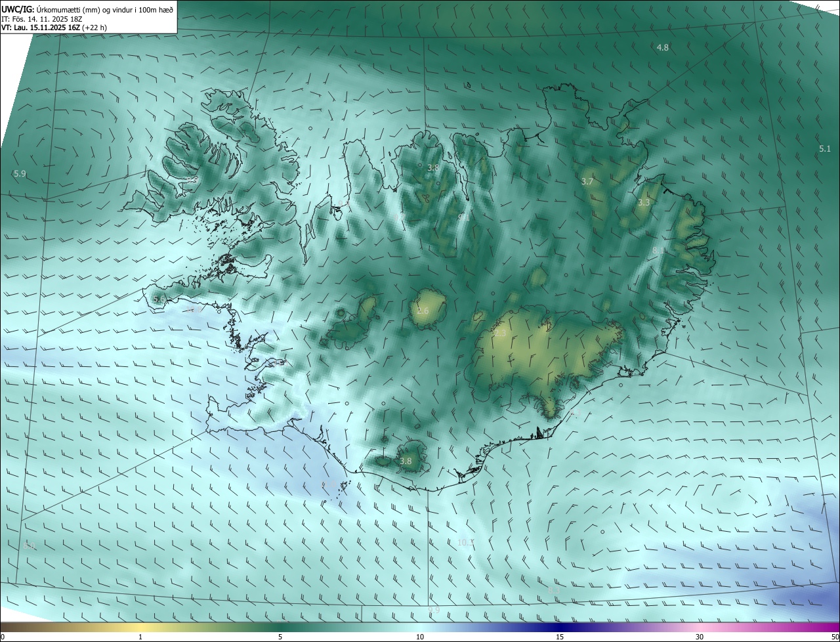Select the 5.9 value label on the map
This screenshot has height=642, width=840.
point(20,174)
